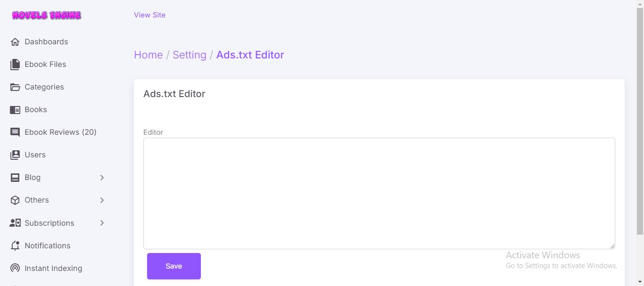Image resolution: width=644 pixels, height=286 pixels.
Task: Click the Subscriptions label in sidebar
Action: tap(50, 223)
